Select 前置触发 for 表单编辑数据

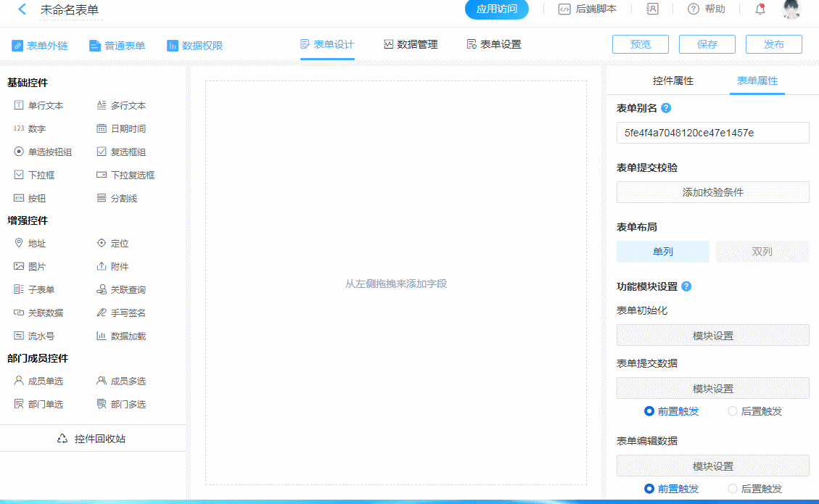[650, 489]
